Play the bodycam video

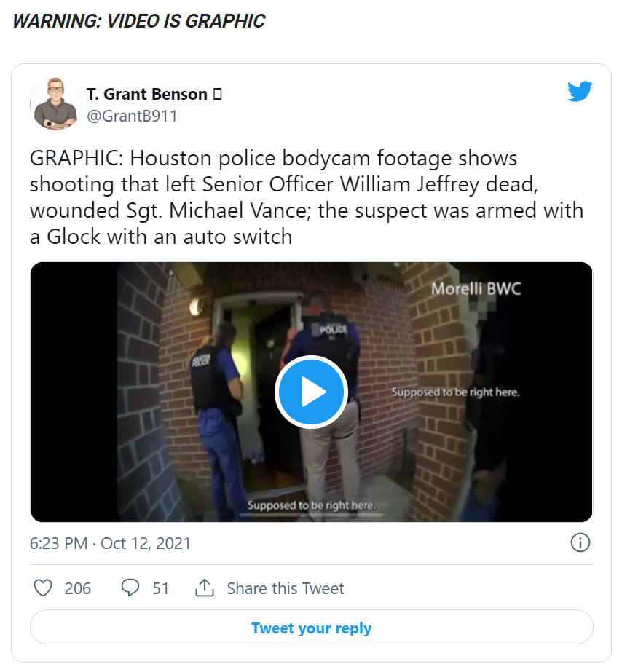click(311, 392)
